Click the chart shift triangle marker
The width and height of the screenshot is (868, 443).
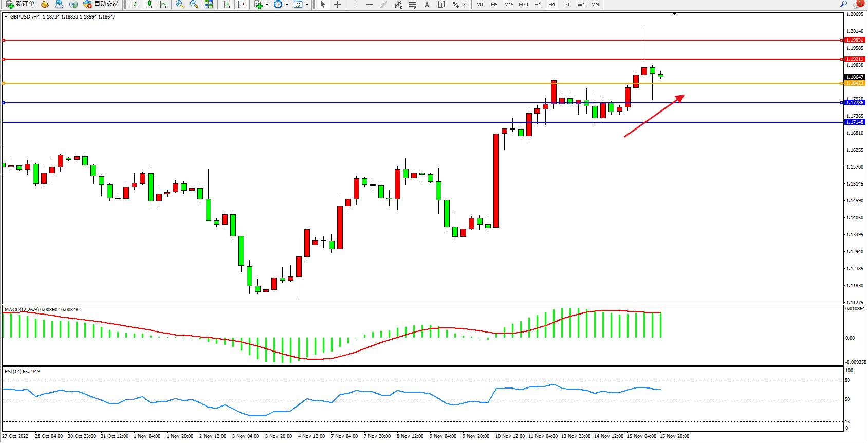click(674, 14)
